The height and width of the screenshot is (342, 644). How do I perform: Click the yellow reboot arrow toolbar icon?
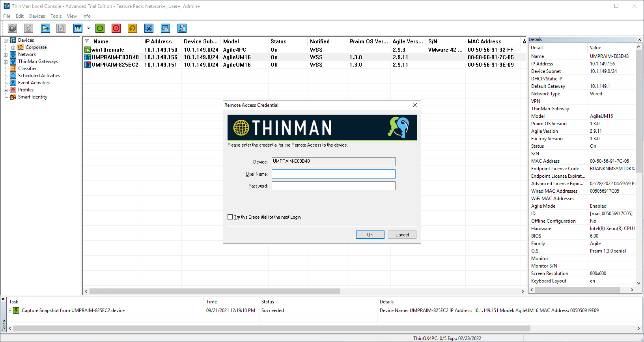(132, 28)
